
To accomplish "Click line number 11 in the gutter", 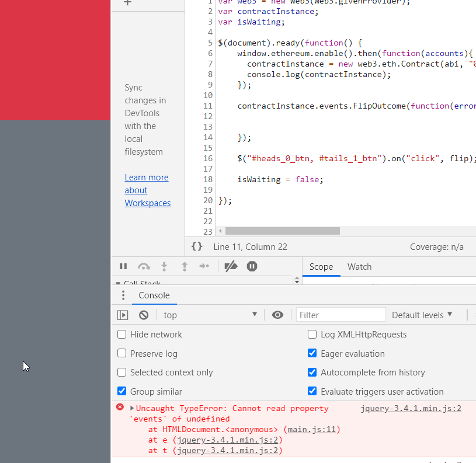I will 208,106.
